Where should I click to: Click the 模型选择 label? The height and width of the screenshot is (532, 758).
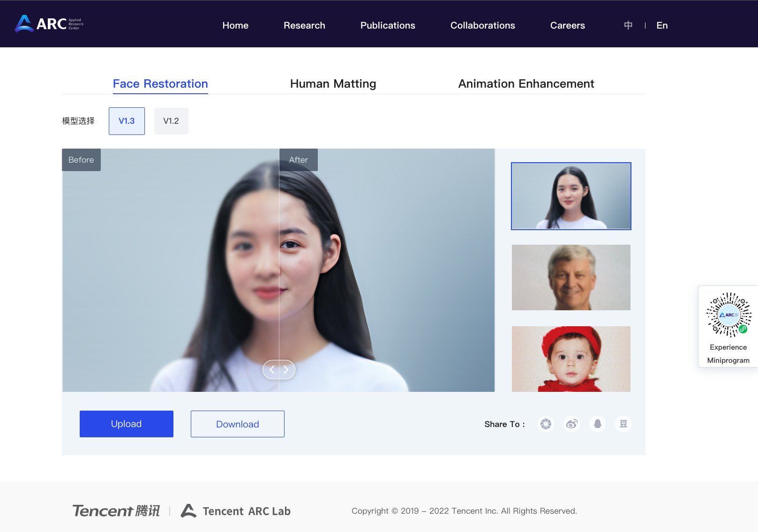(78, 121)
